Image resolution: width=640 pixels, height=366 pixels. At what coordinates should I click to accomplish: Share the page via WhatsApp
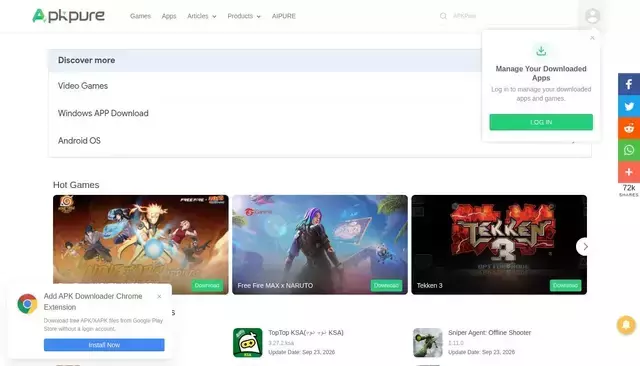pyautogui.click(x=629, y=150)
